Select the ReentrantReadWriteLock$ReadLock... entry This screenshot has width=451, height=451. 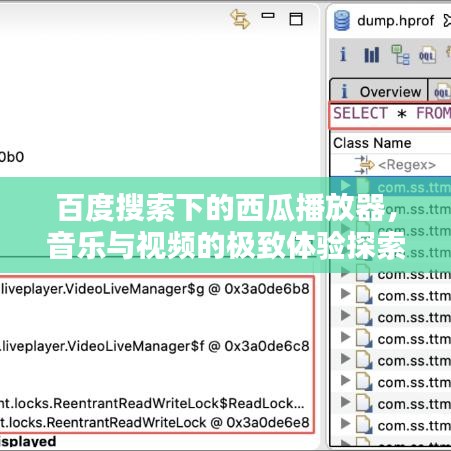tap(152, 404)
